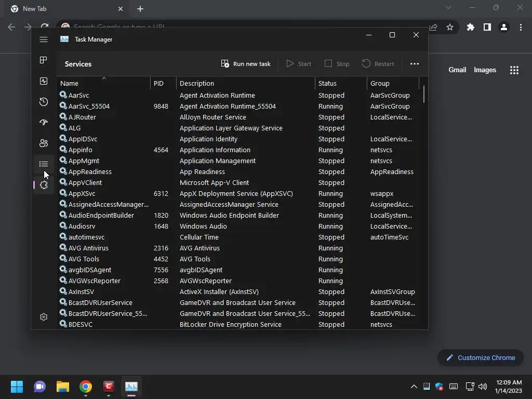Sort services by the Name column header

[x=104, y=83]
